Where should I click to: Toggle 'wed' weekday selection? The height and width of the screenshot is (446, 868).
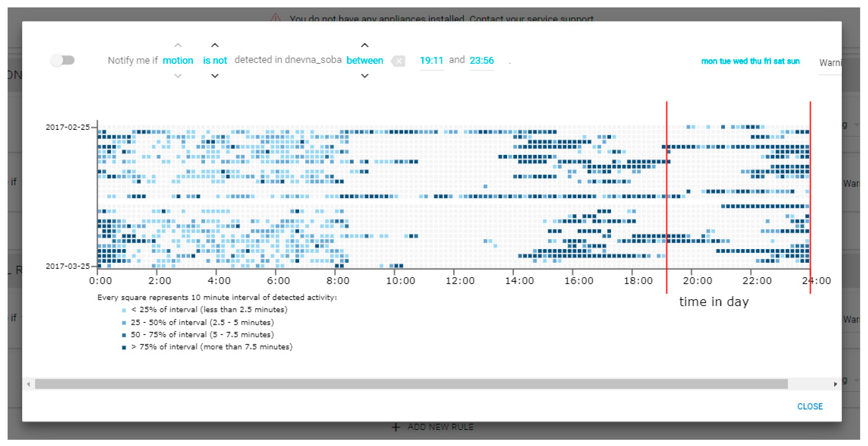click(740, 61)
